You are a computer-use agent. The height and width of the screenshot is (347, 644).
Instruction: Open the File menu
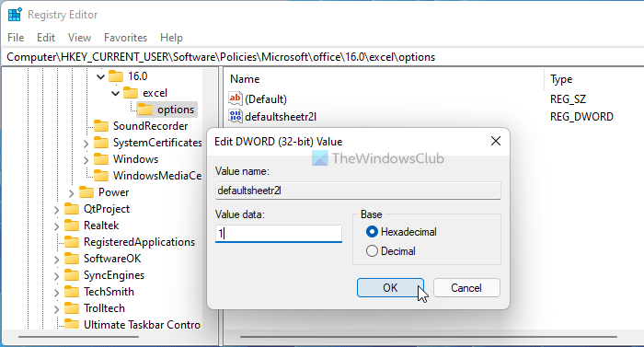click(16, 38)
